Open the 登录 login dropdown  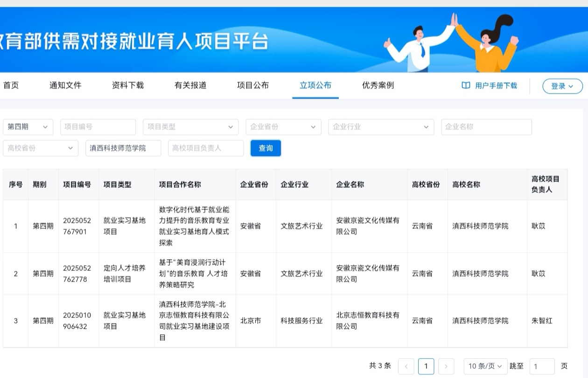[x=562, y=86]
